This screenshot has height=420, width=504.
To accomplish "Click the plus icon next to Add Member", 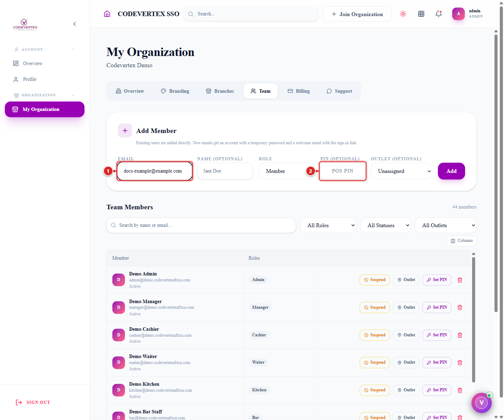I will coord(125,131).
